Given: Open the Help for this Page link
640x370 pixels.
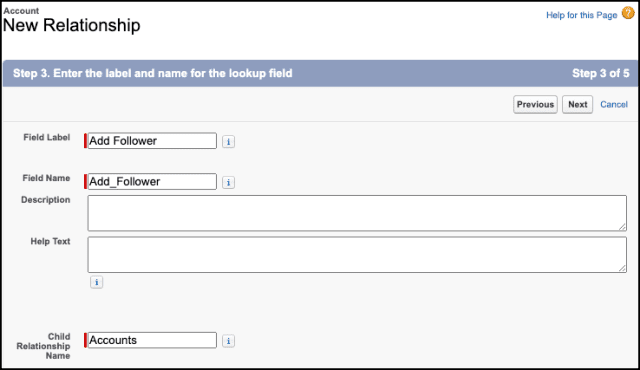Looking at the screenshot, I should pos(582,15).
